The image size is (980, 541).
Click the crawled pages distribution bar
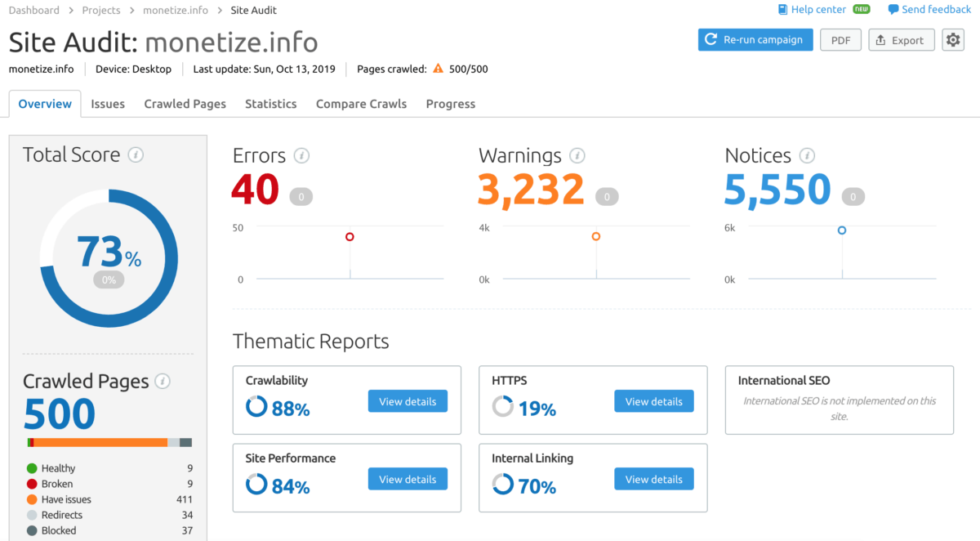(109, 442)
